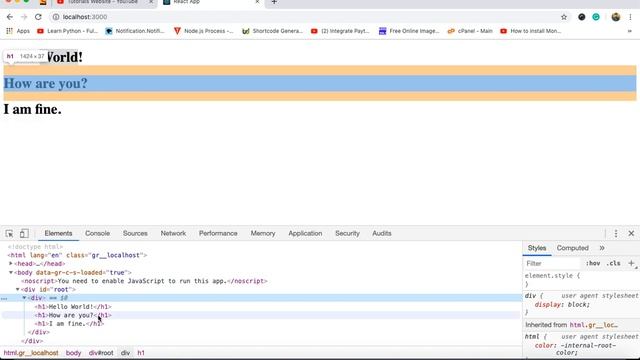This screenshot has width=640, height=360.
Task: Reload the localhost page
Action: [38, 17]
